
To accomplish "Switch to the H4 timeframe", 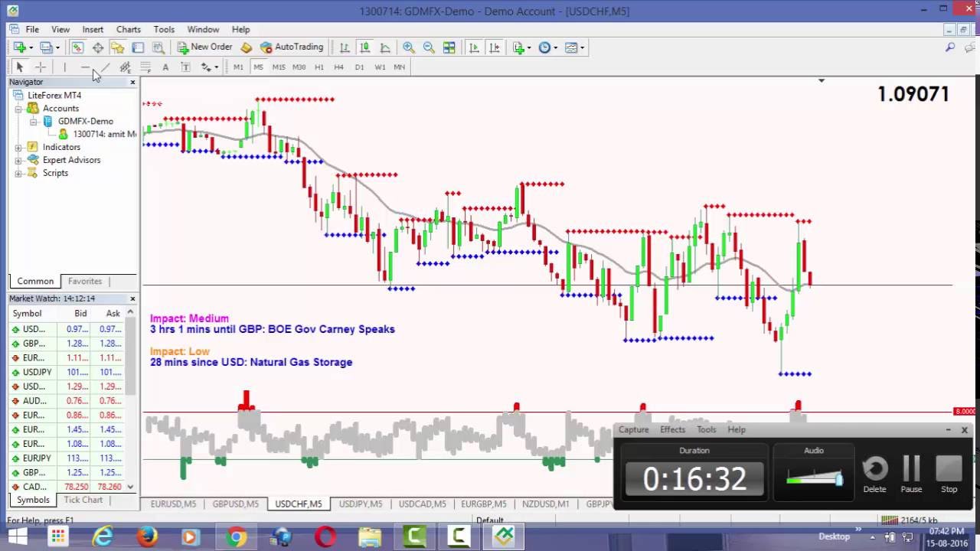I will (339, 67).
